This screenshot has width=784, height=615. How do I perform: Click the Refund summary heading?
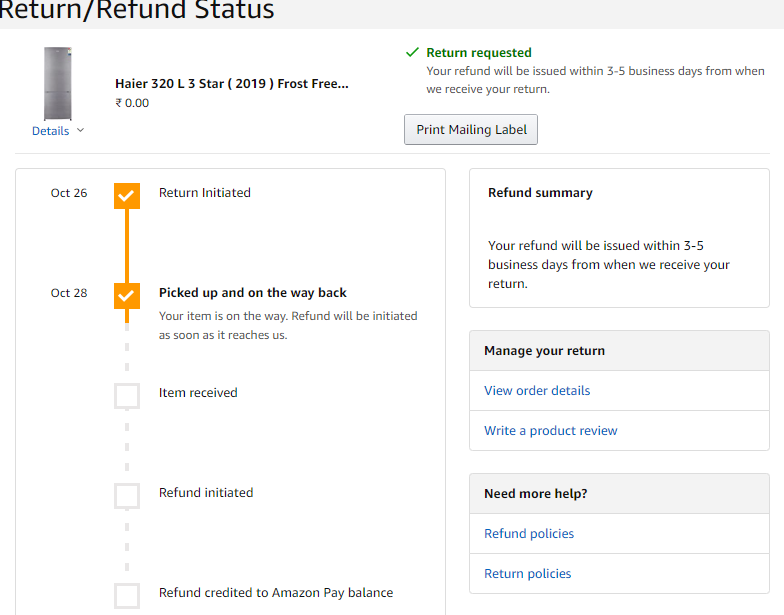540,192
